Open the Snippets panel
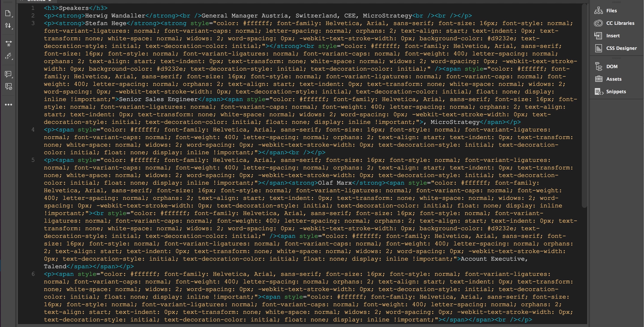 point(616,91)
